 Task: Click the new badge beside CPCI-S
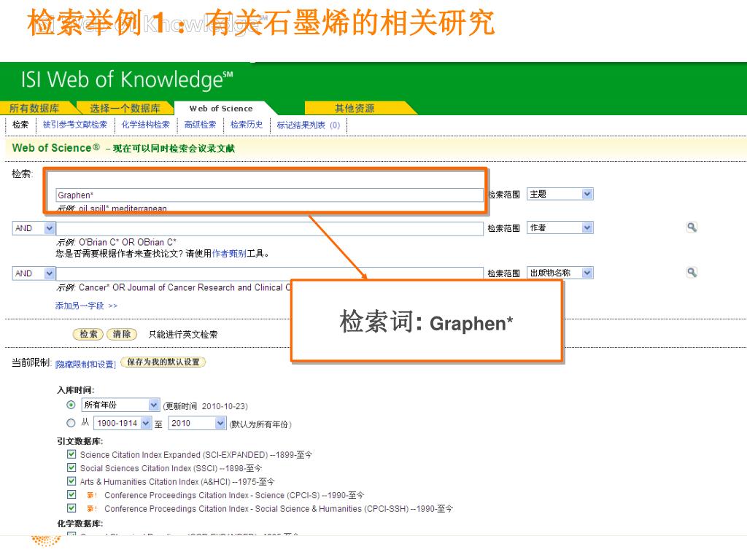coord(92,495)
